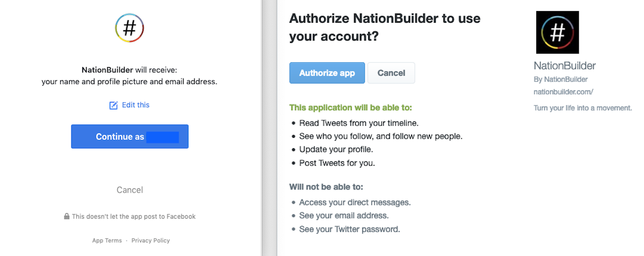Click the pencil icon beside Edit this
The height and width of the screenshot is (256, 644).
(114, 105)
